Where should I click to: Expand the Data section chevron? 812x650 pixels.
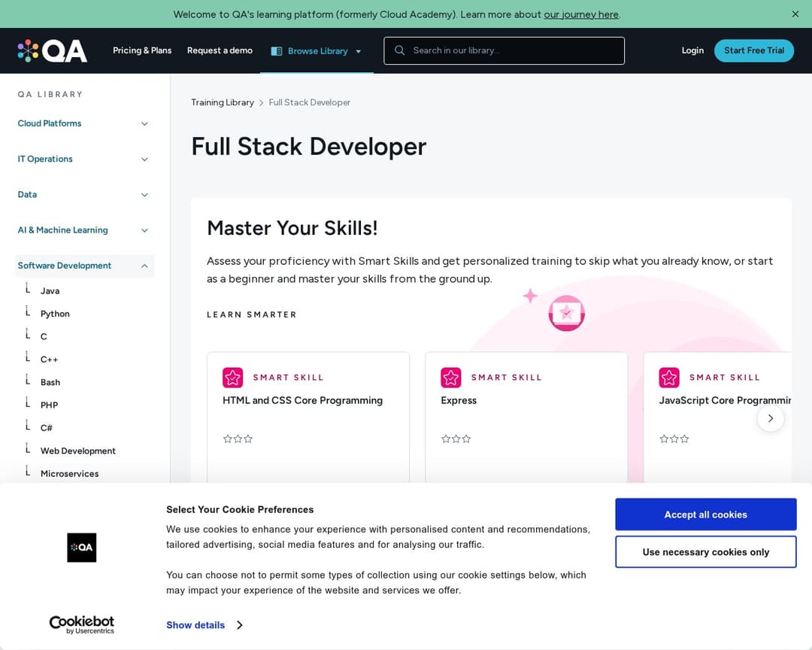coord(144,195)
